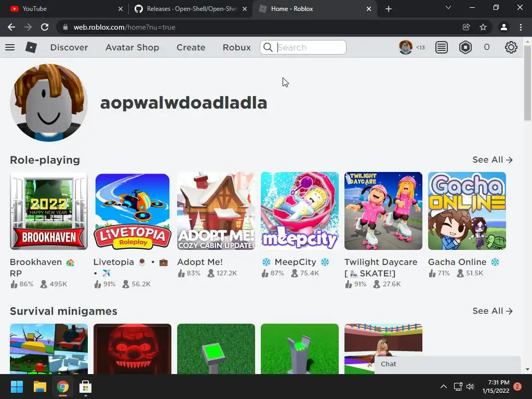Open the avatar profile icon in header
Image resolution: width=532 pixels, height=399 pixels.
point(405,47)
